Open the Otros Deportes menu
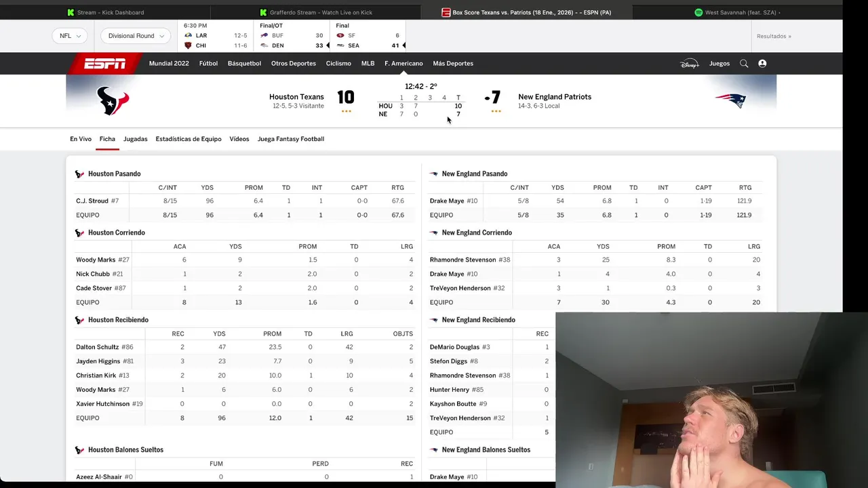 (x=294, y=64)
